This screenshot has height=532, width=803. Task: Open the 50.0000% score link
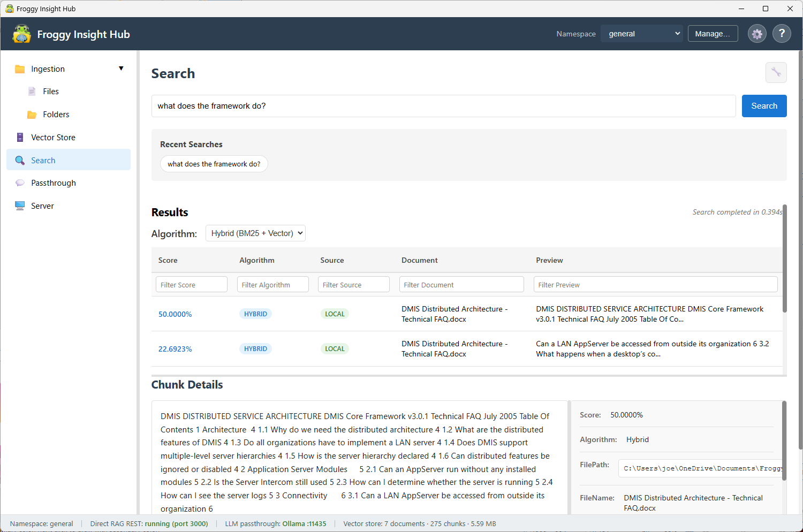click(175, 314)
